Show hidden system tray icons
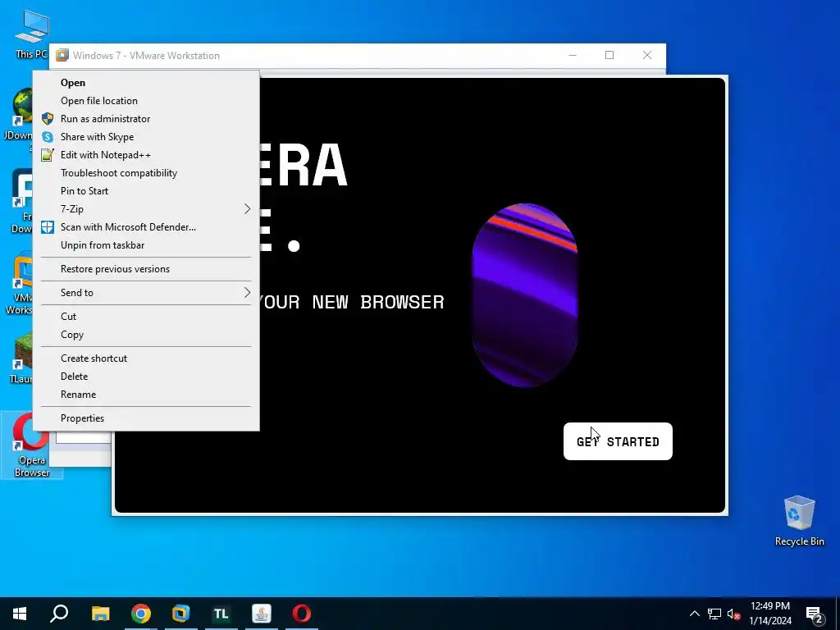This screenshot has width=840, height=630. pyautogui.click(x=694, y=614)
